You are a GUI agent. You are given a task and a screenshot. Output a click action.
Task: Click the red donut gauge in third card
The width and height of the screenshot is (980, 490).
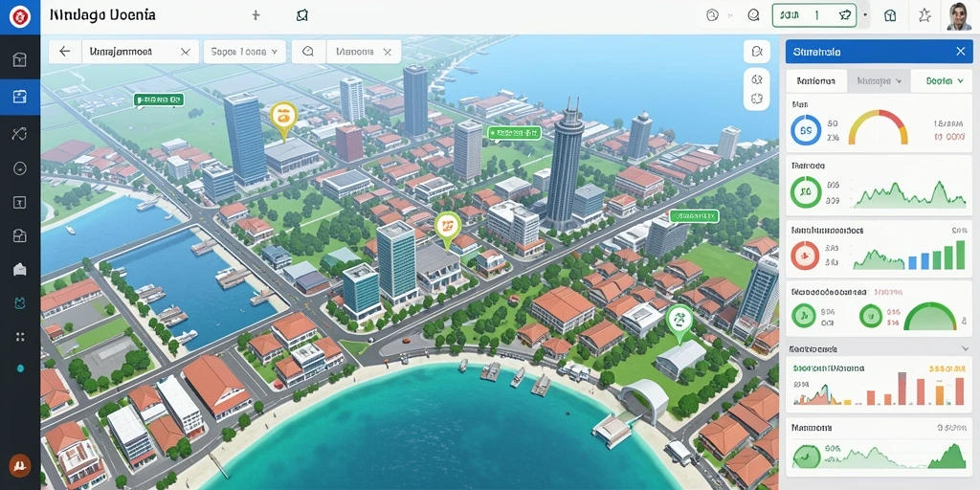pos(805,256)
